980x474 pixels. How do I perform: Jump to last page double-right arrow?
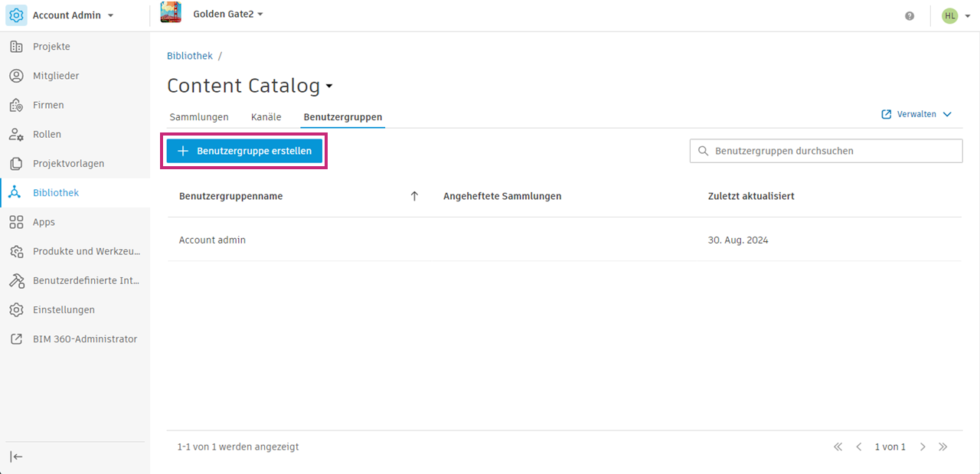(943, 446)
